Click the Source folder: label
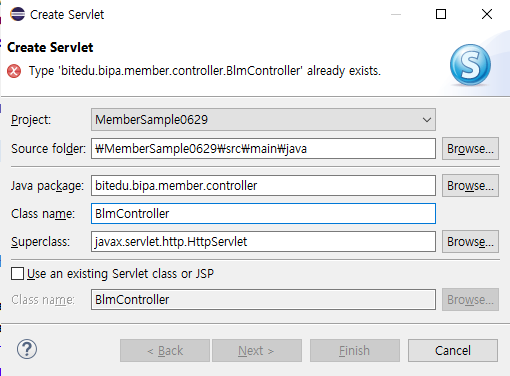 tap(48, 149)
